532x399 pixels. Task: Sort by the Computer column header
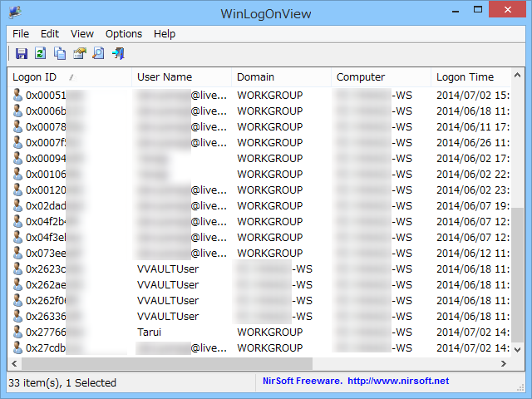click(x=381, y=77)
